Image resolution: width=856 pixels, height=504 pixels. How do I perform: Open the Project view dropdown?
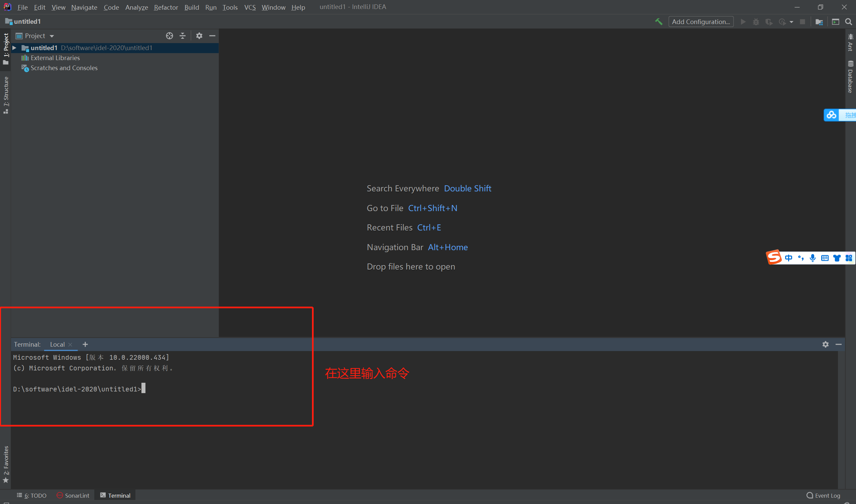tap(52, 36)
